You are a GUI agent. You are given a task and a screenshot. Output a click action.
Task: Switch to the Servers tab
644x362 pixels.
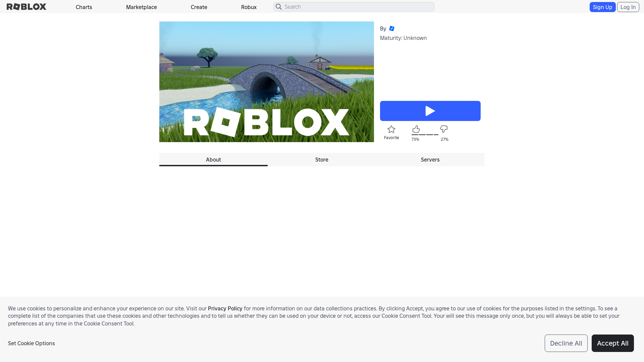430,160
